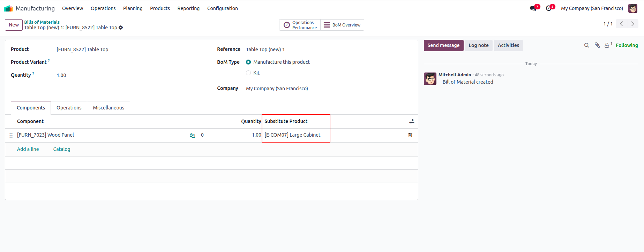The width and height of the screenshot is (644, 252).
Task: Click the Add a line link
Action: [x=28, y=149]
